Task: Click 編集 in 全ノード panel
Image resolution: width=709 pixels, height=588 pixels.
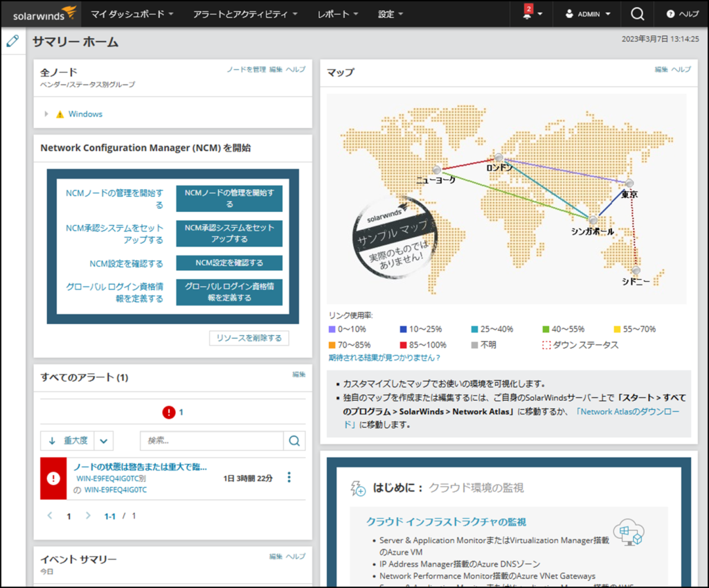Action: [x=276, y=69]
